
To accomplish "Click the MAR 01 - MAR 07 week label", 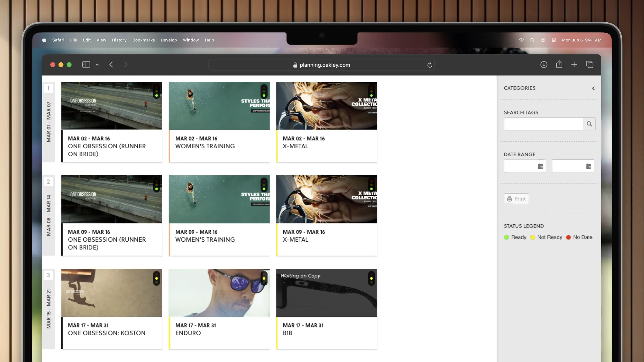I will tap(48, 122).
